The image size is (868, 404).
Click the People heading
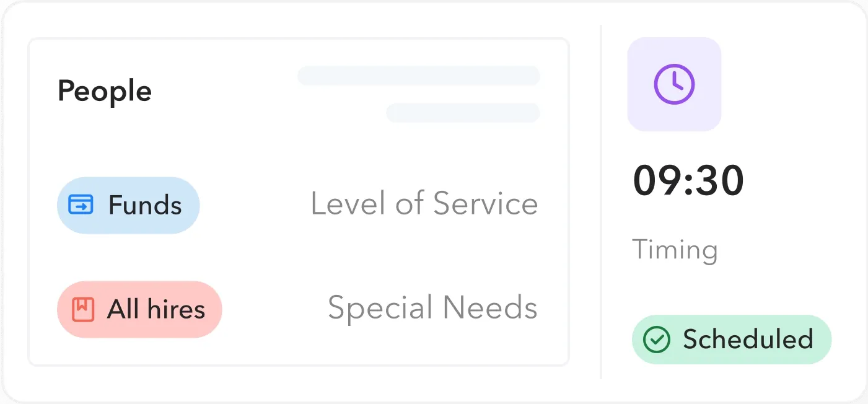click(x=105, y=92)
